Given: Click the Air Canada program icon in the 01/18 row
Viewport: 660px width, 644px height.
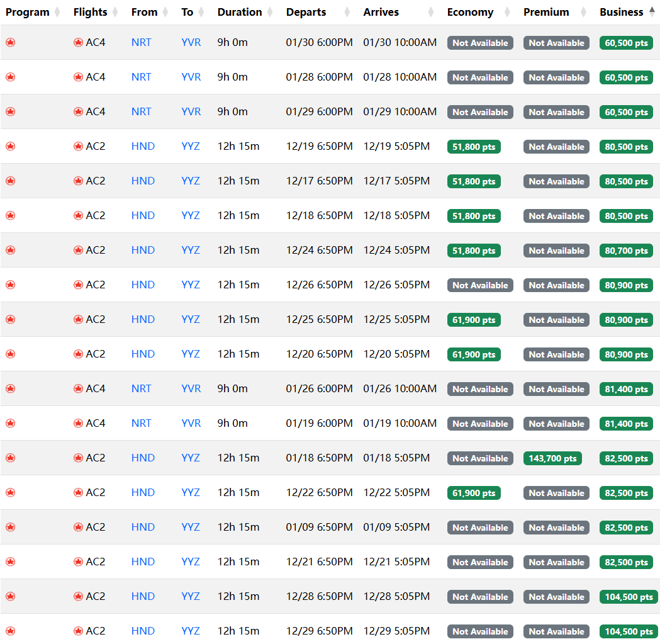Looking at the screenshot, I should 10,458.
